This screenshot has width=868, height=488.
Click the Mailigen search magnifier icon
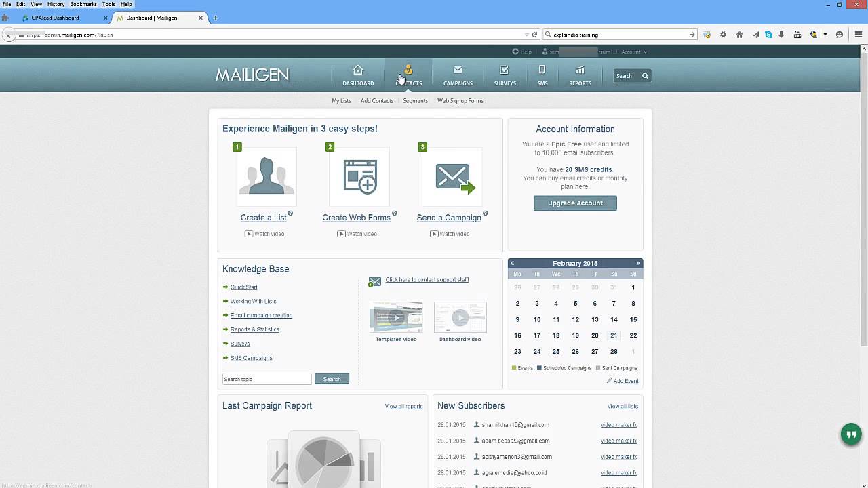pyautogui.click(x=645, y=76)
